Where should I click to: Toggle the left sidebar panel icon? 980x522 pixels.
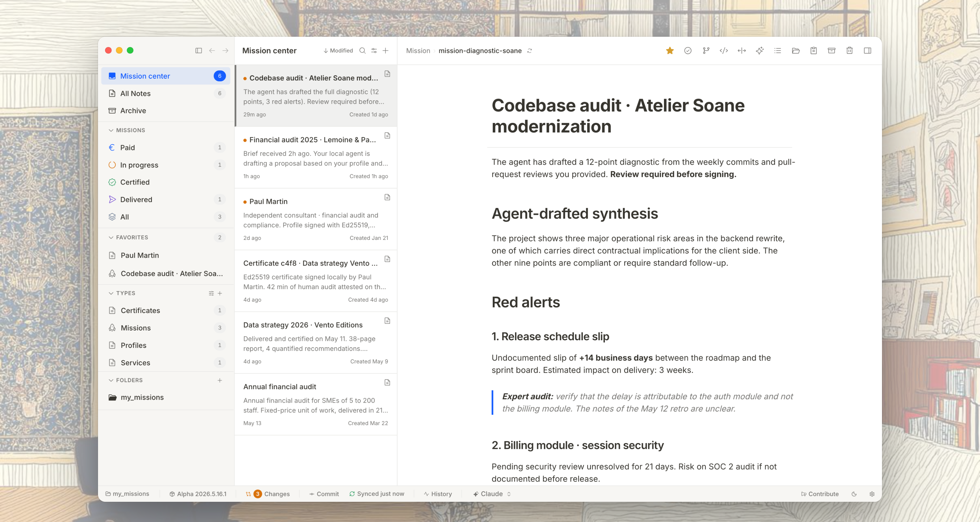198,50
